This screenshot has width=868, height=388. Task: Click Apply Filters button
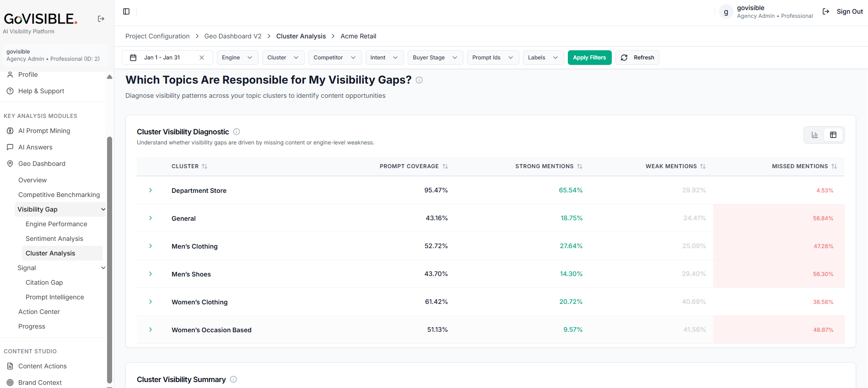(589, 58)
